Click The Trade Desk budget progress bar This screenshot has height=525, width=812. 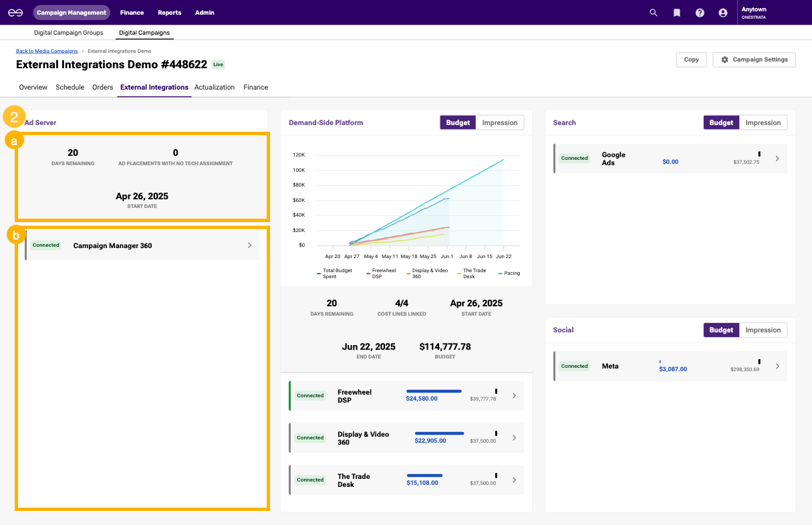(424, 476)
